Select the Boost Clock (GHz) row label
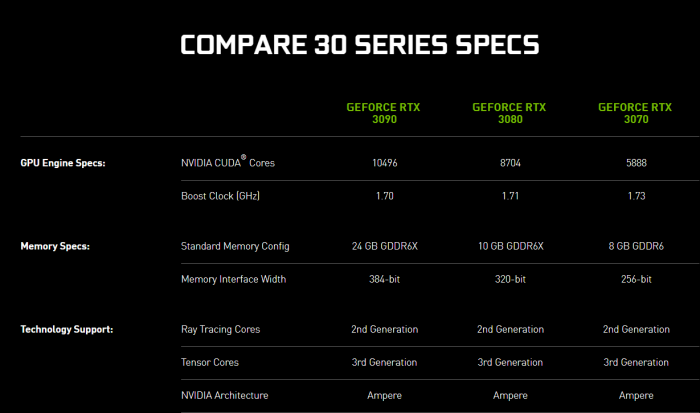The width and height of the screenshot is (700, 413). click(220, 196)
